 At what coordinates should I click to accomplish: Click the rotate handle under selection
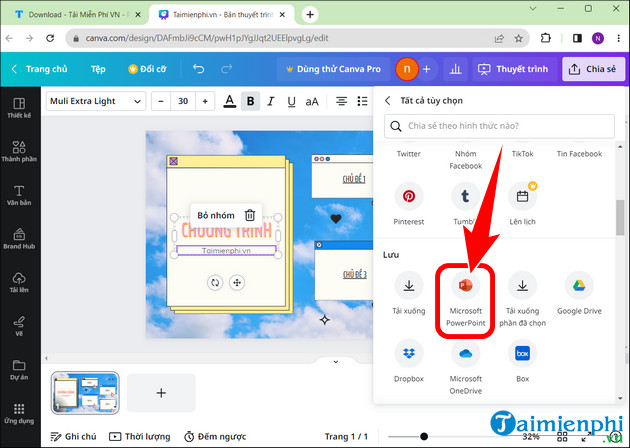coord(215,282)
